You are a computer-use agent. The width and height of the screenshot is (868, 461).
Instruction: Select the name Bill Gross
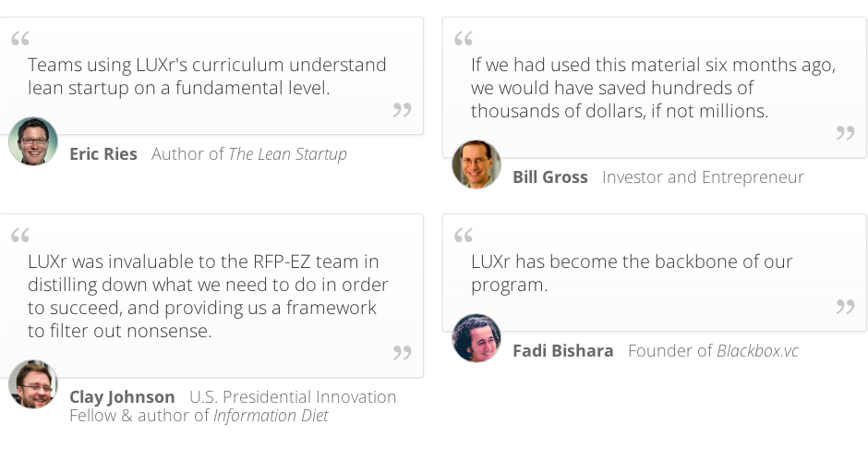tap(550, 177)
